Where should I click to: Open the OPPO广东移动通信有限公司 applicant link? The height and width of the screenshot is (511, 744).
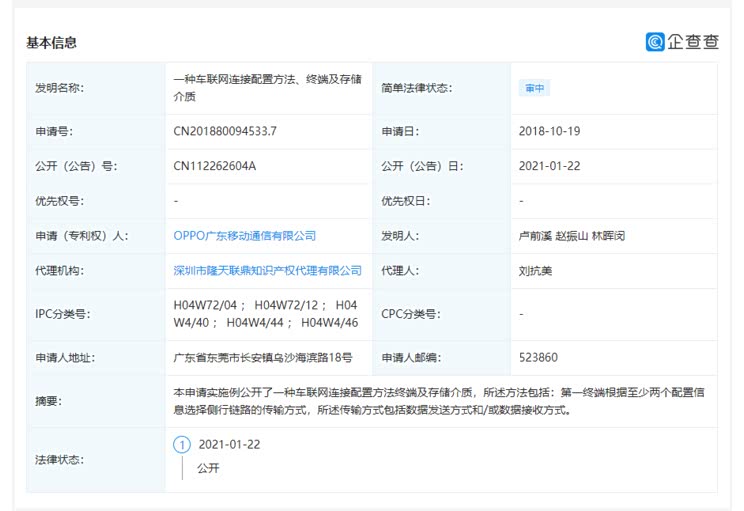pyautogui.click(x=244, y=236)
